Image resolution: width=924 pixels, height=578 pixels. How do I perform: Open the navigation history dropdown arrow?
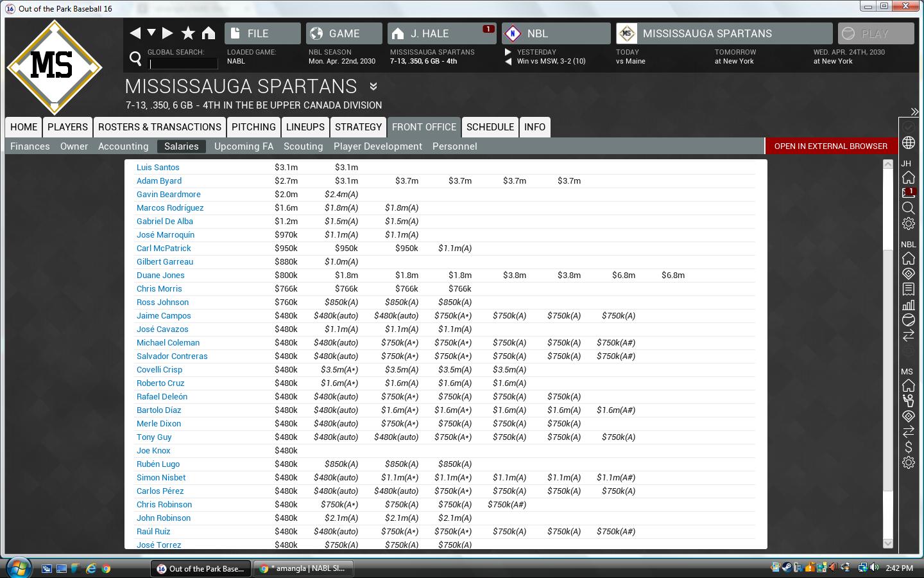pos(151,33)
